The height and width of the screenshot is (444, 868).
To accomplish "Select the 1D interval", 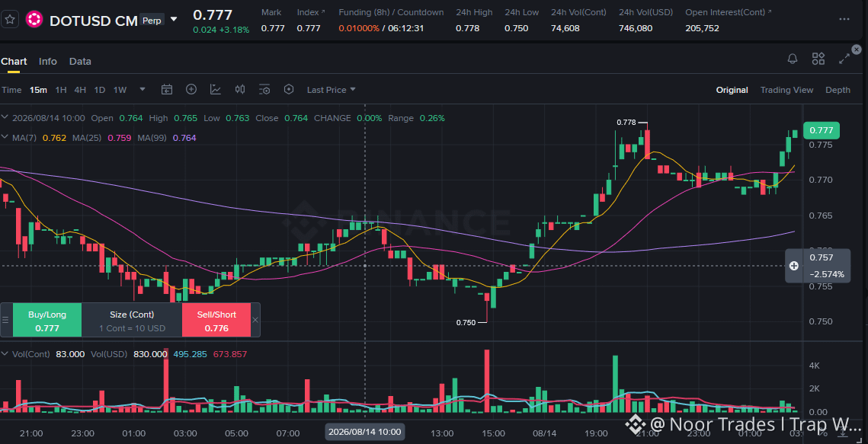I will tap(100, 90).
